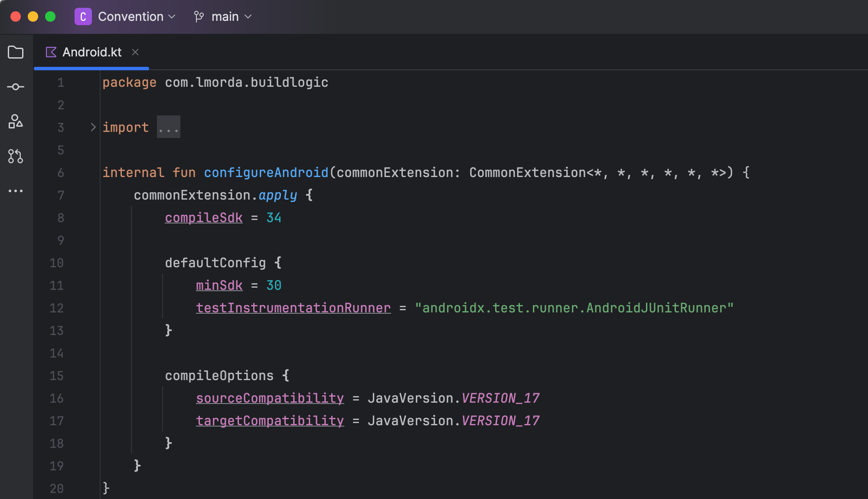Click the fun keyword

coord(184,173)
